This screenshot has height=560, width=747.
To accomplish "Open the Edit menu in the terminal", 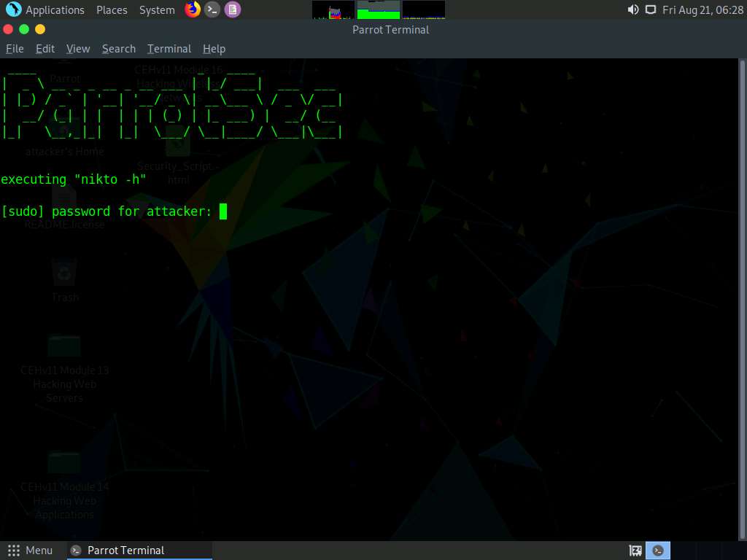I will click(45, 49).
